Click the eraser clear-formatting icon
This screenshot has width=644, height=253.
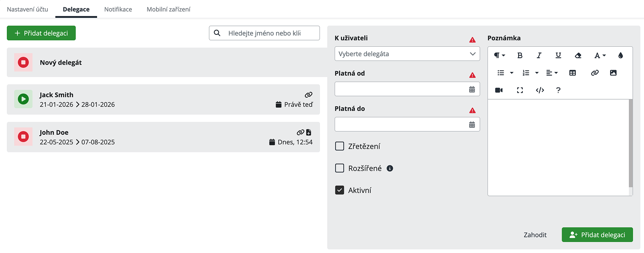[x=578, y=55]
